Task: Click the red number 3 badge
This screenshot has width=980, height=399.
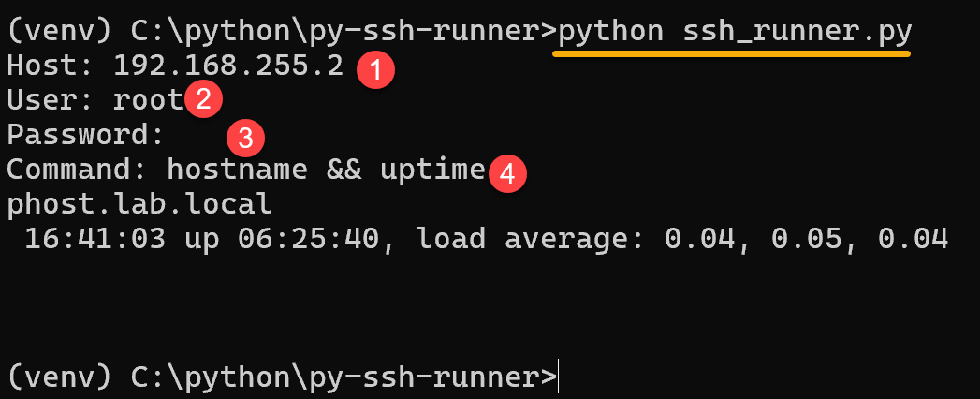Action: tap(245, 139)
